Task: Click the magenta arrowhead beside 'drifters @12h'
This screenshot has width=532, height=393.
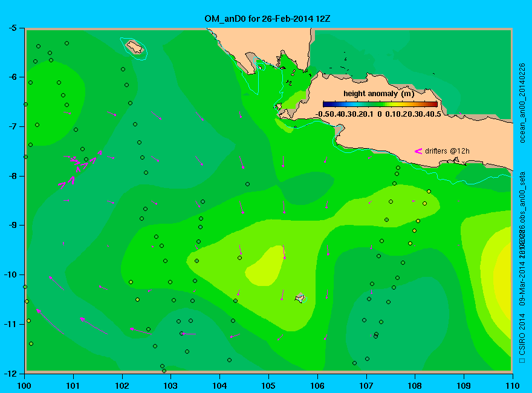Action: point(418,151)
